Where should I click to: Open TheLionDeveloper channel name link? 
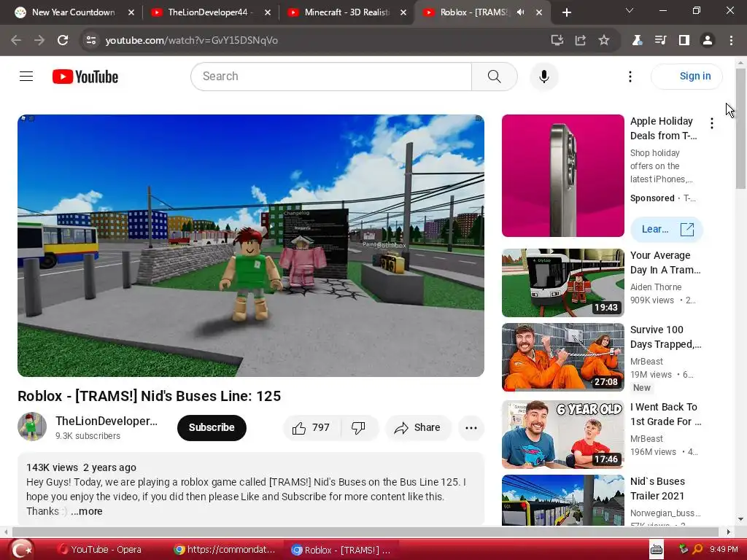tap(107, 421)
